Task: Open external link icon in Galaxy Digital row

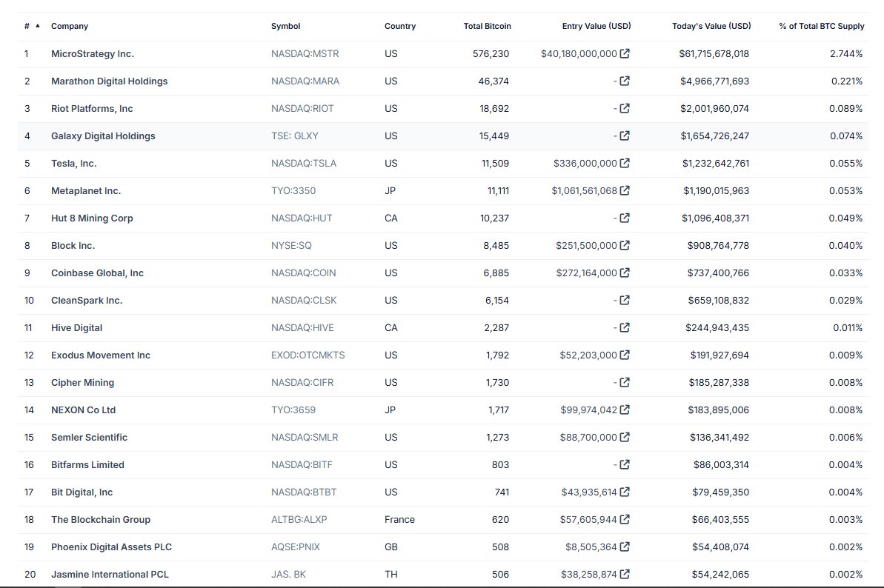Action: (x=625, y=136)
